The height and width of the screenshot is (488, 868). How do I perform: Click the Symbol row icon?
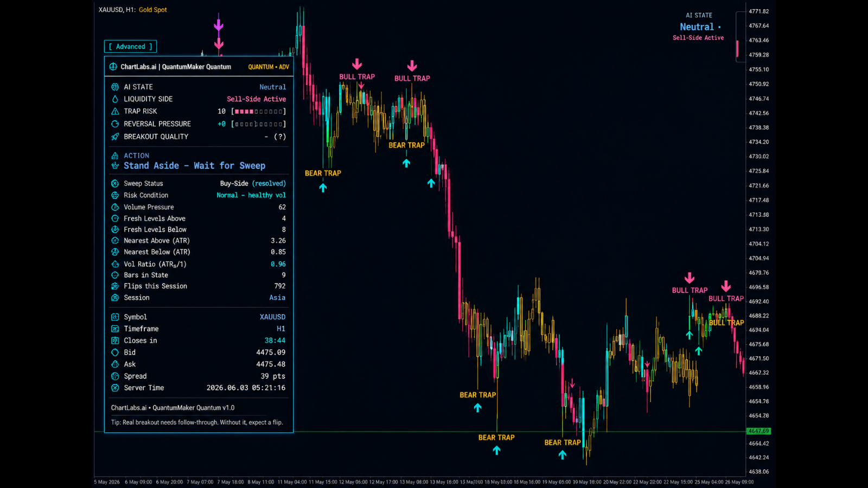115,317
